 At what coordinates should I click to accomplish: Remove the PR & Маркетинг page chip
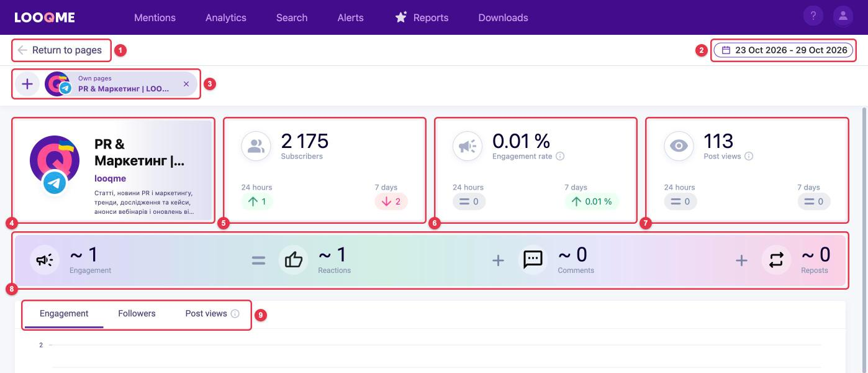coord(186,84)
